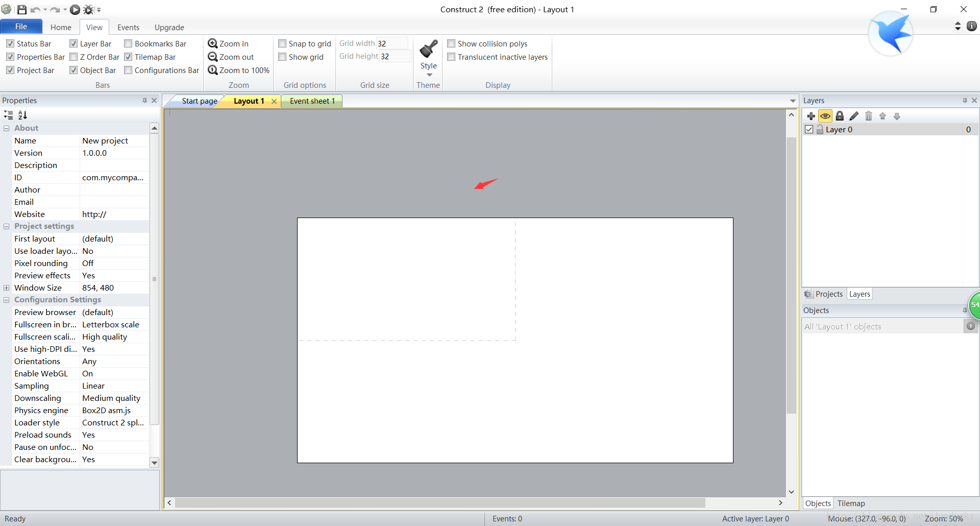Enable the Bookmarks Bar checkbox
The width and height of the screenshot is (980, 526).
coord(128,43)
